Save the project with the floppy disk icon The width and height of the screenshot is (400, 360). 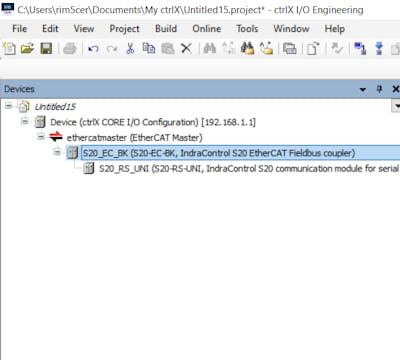46,49
